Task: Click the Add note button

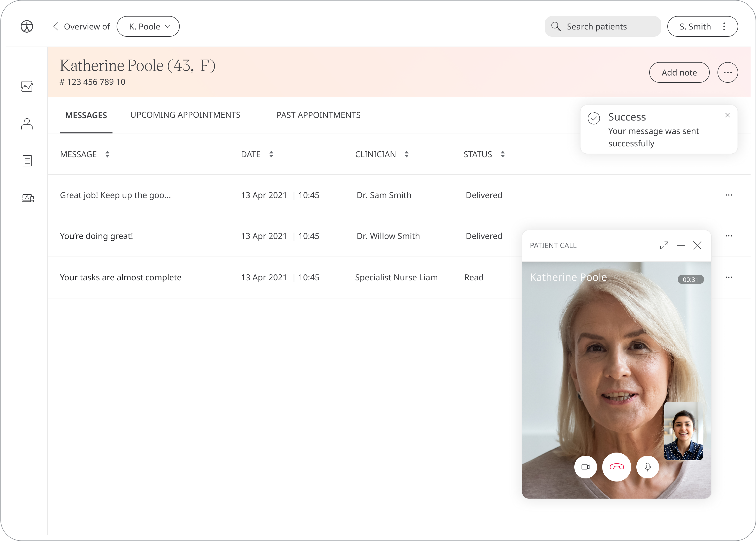Action: point(679,72)
